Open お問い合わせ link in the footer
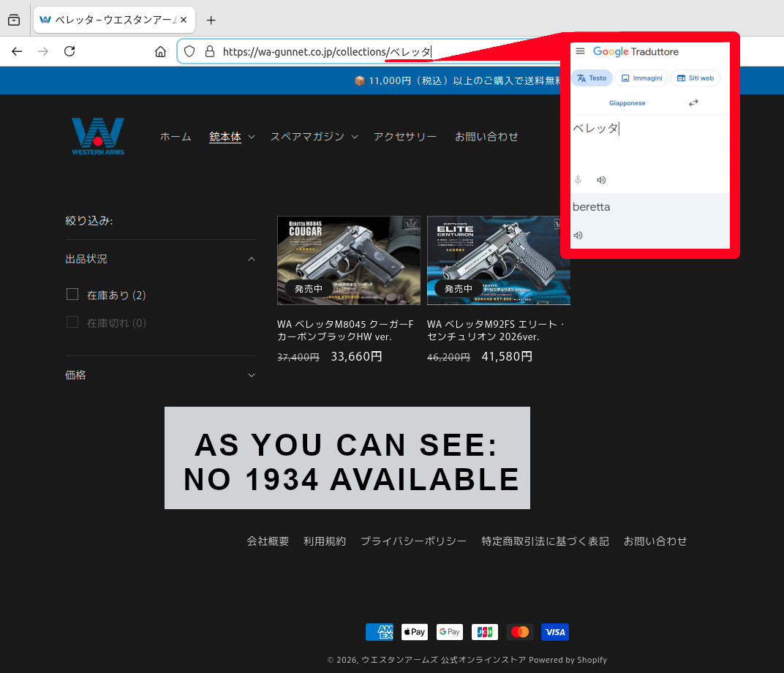 [x=655, y=541]
